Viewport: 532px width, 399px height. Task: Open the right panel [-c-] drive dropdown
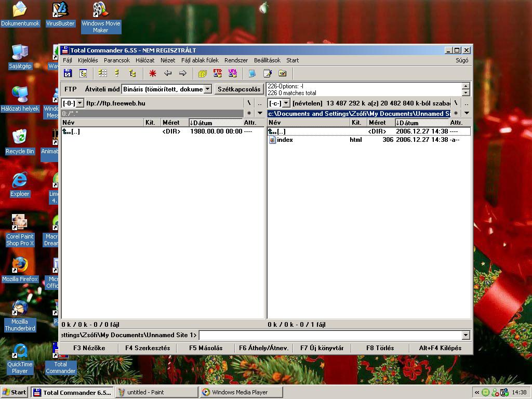click(286, 103)
